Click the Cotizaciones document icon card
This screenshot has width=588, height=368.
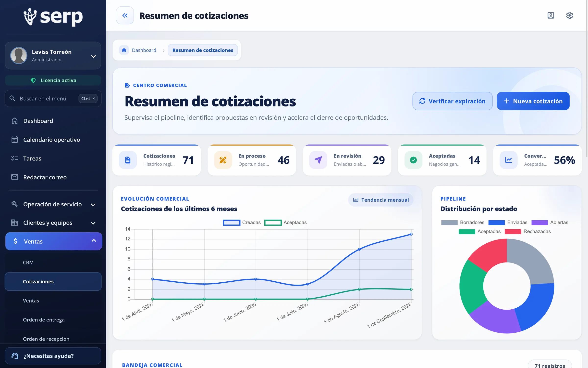pos(128,160)
